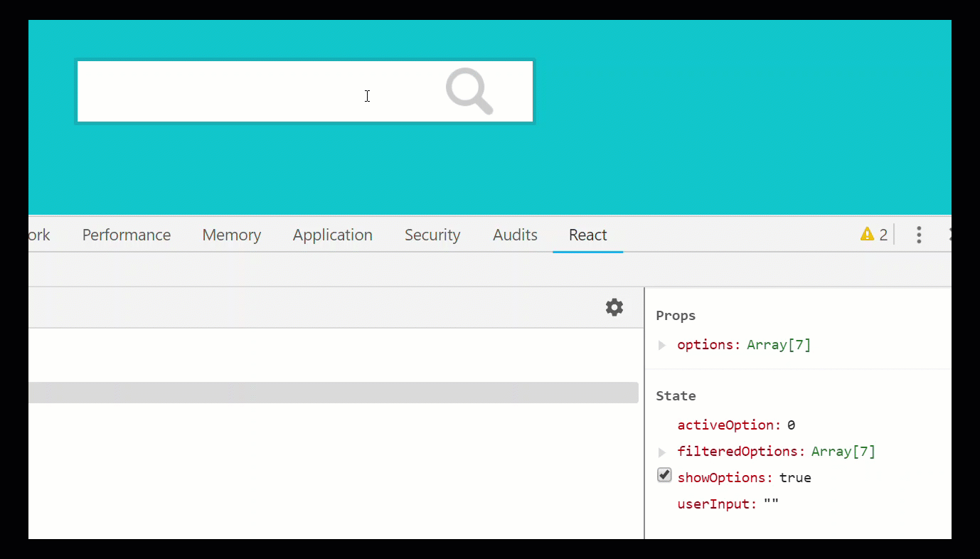Switch to the Audits tab
This screenshot has height=559, width=980.
tap(516, 235)
